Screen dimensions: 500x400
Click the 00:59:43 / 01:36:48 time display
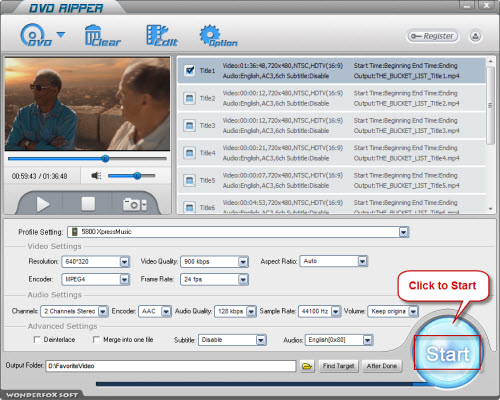click(x=39, y=176)
